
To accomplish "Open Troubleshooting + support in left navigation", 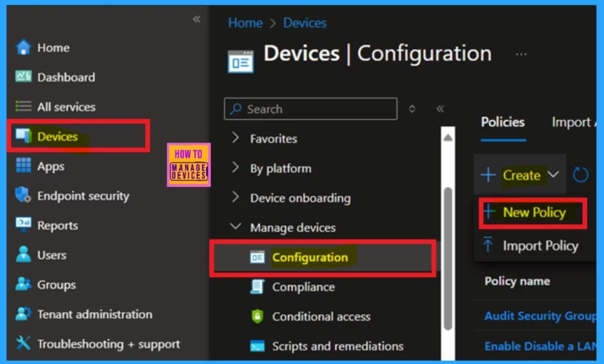I will tap(109, 344).
